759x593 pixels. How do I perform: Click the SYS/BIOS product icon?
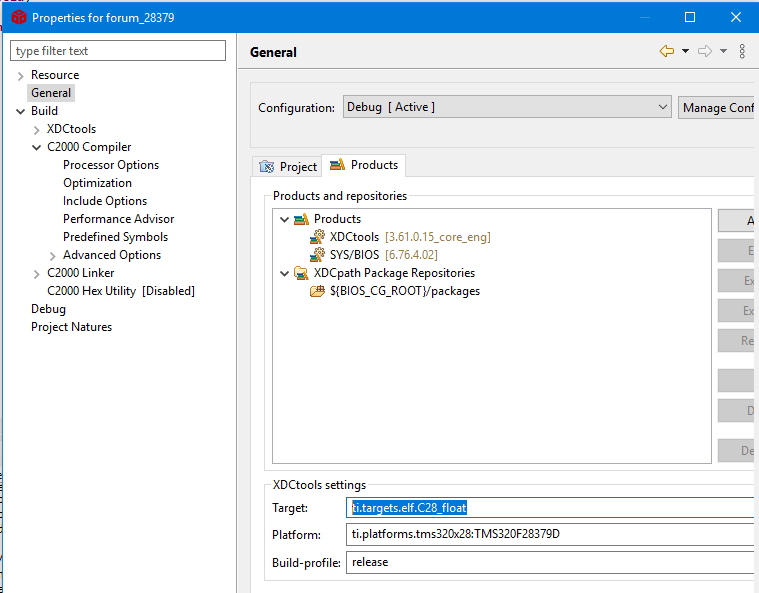(x=318, y=255)
